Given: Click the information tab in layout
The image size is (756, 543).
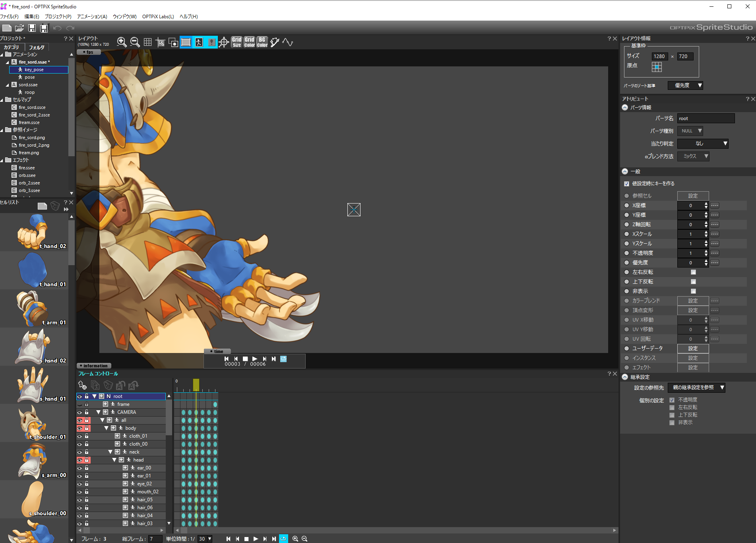Looking at the screenshot, I should (94, 366).
